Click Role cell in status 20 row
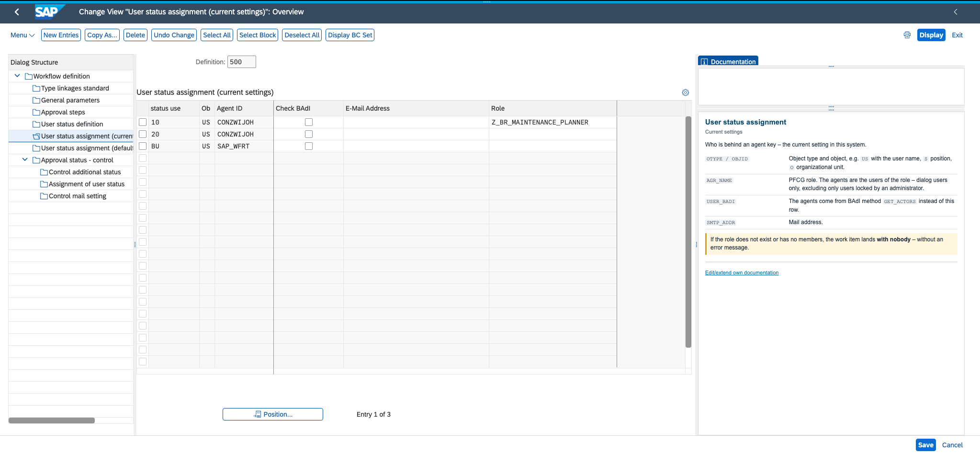 [553, 134]
